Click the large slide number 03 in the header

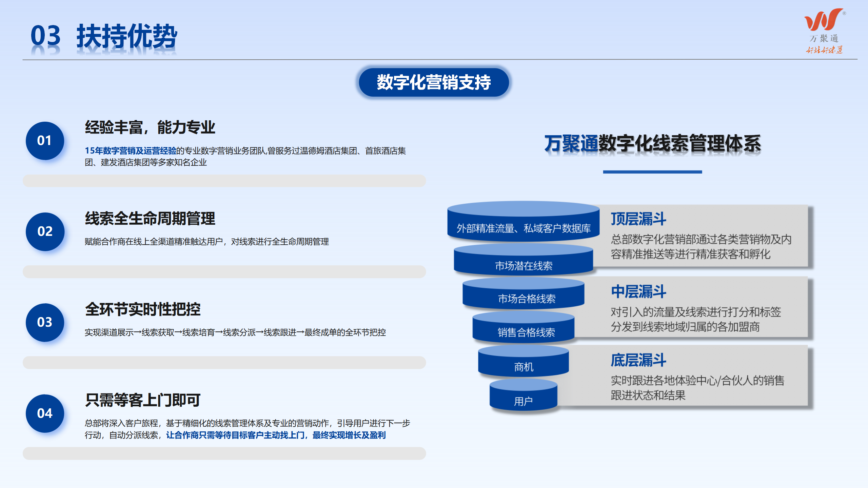(45, 36)
